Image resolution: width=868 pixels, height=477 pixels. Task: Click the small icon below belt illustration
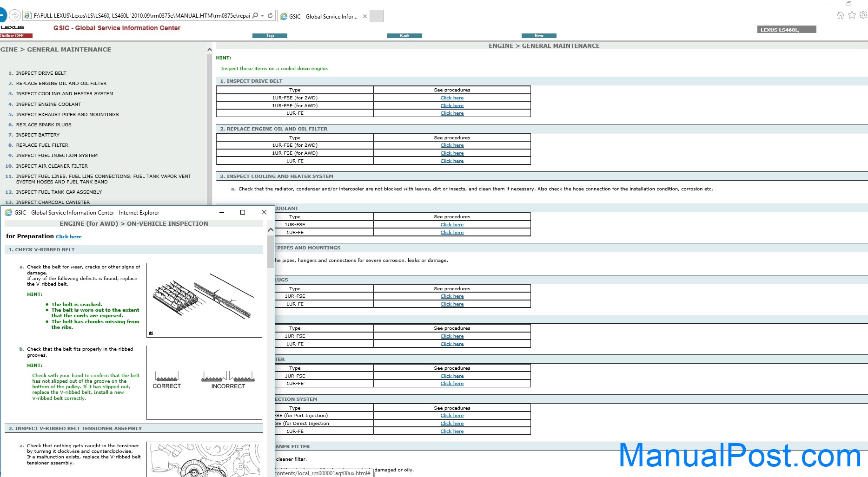pos(151,333)
